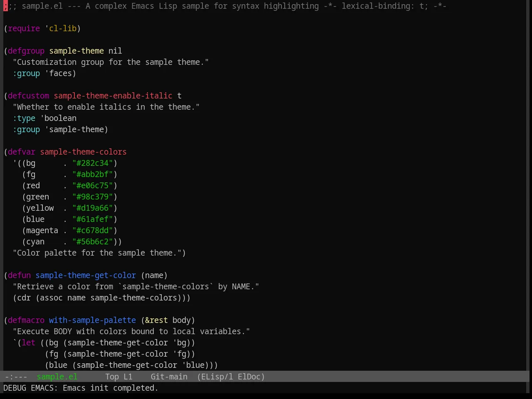Click the "#e06c75" color string
The image size is (532, 399).
pos(92,185)
